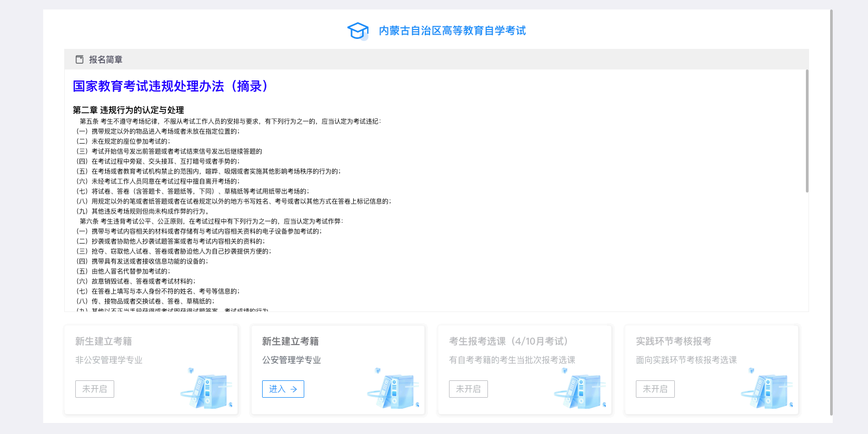
Task: Click the 国家教育考试违规处理办法（摘录） heading
Action: (171, 86)
